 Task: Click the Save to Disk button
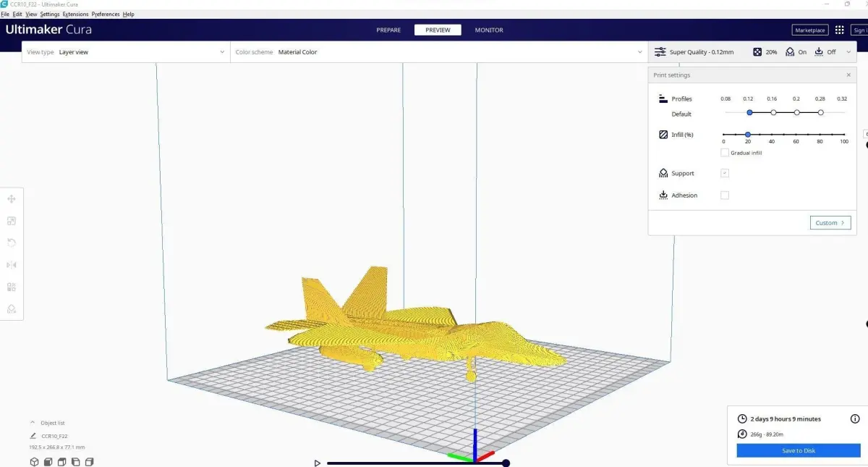[798, 450]
